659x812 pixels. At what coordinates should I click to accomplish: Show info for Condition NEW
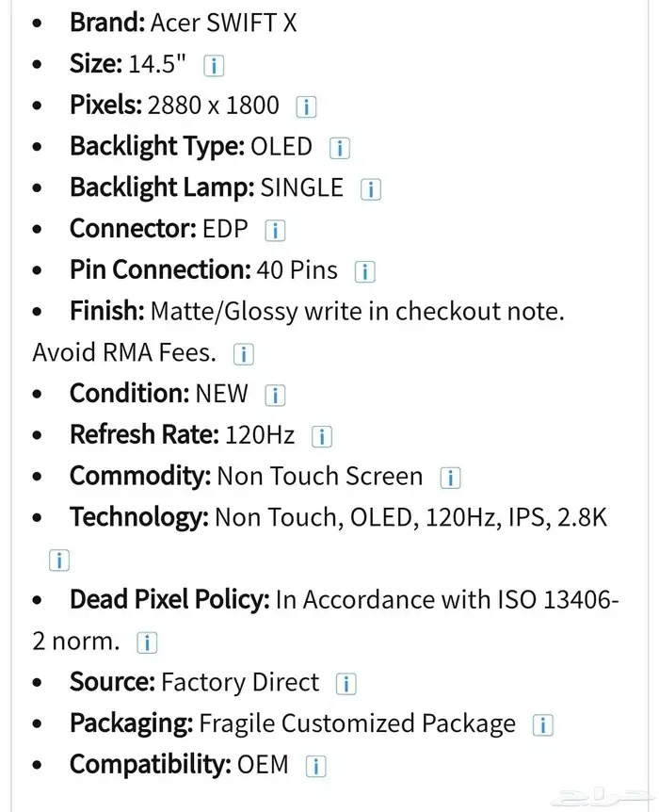(x=275, y=396)
